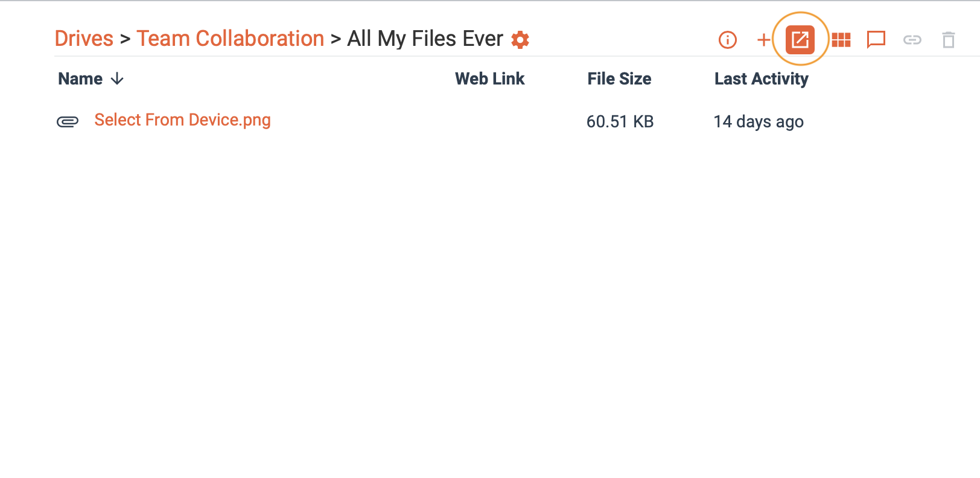The height and width of the screenshot is (478, 980).
Task: Click the trash can icon
Action: click(x=949, y=40)
